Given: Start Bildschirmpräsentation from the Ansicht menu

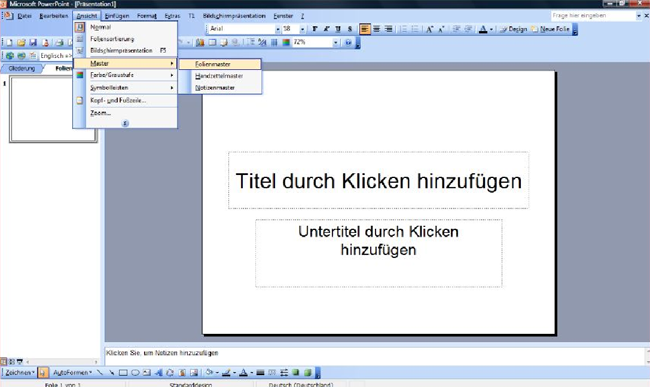Looking at the screenshot, I should click(126, 51).
